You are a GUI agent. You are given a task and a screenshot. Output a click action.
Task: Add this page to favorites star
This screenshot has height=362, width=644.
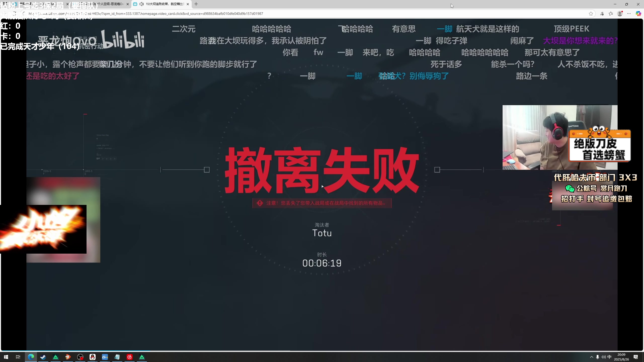tap(591, 14)
